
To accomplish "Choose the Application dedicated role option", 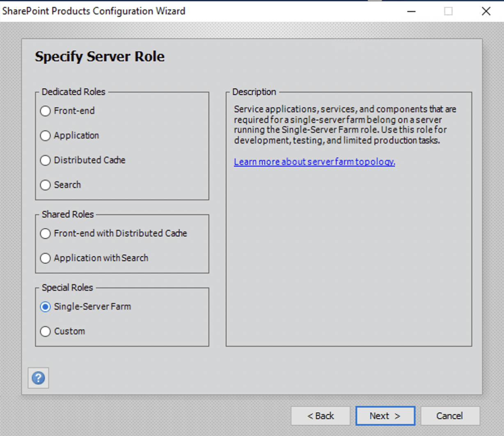I will [x=46, y=135].
